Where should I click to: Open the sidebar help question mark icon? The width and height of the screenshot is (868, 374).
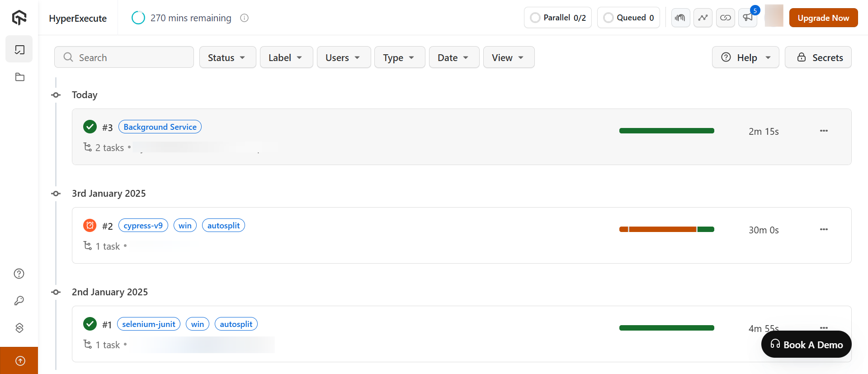pos(19,274)
